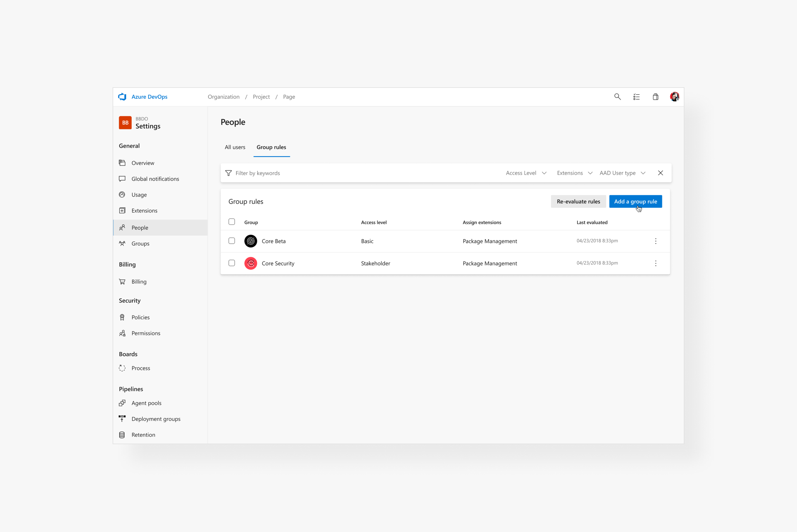
Task: Click the Agent pools icon
Action: pos(122,403)
